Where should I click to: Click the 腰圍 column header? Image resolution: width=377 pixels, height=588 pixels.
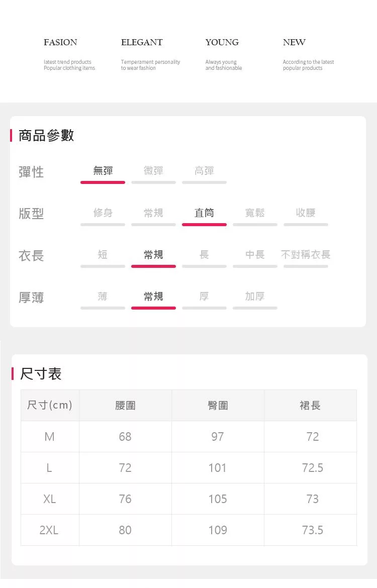click(125, 405)
